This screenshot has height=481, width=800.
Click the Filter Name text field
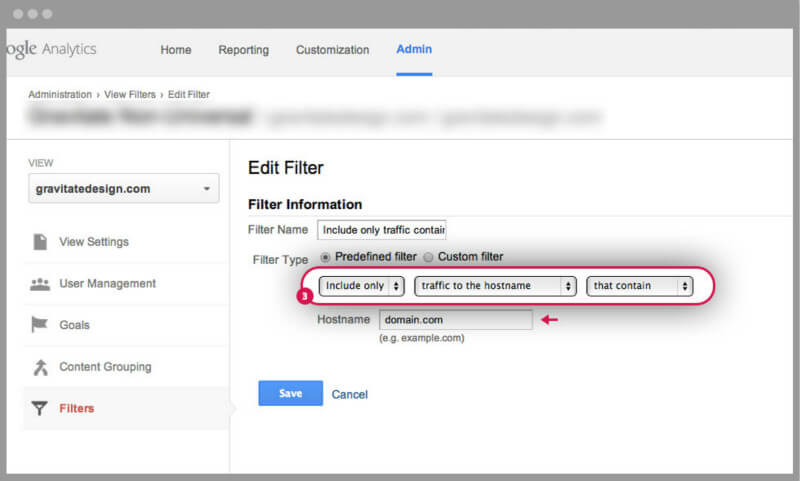tap(381, 230)
